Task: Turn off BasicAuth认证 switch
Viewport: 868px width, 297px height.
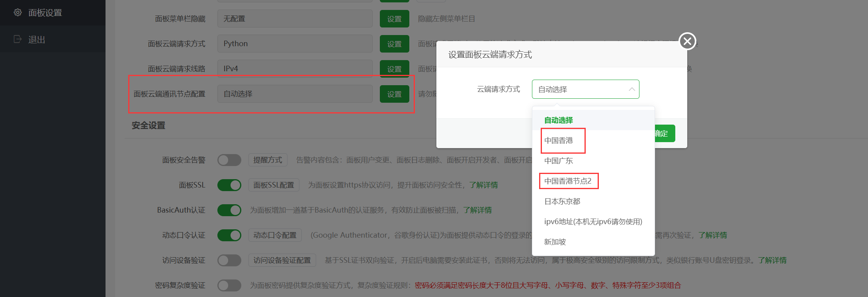Action: [x=229, y=210]
